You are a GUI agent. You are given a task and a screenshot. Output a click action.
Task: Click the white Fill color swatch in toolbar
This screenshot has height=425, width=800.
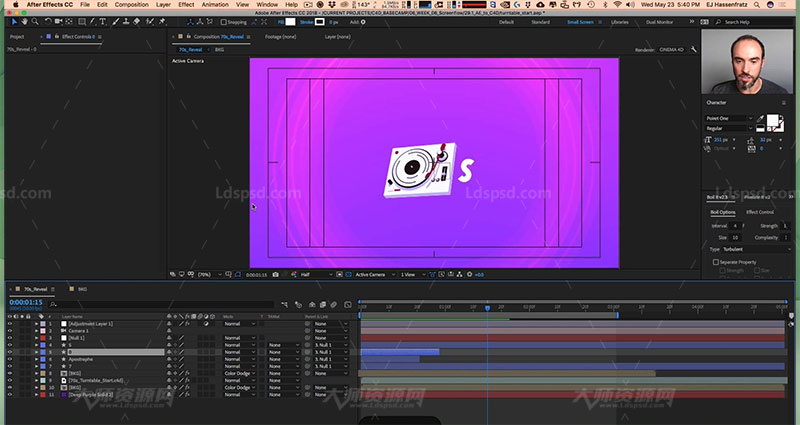click(x=290, y=22)
